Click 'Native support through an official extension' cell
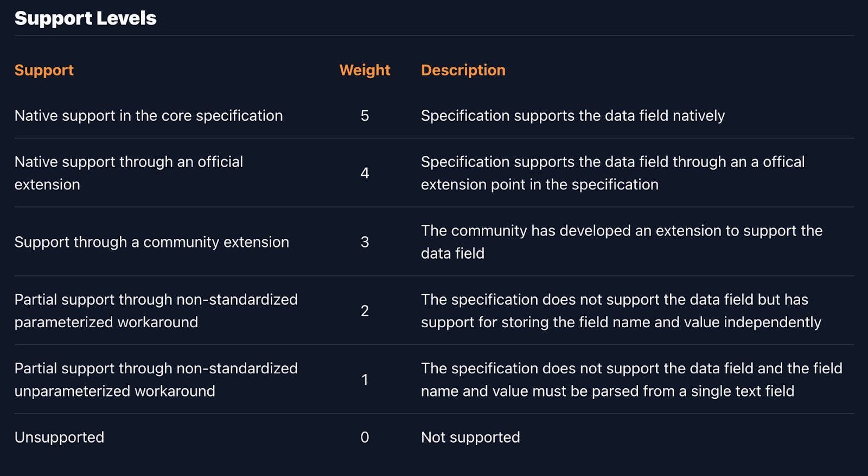Screen dimensions: 868x476 click(x=129, y=173)
